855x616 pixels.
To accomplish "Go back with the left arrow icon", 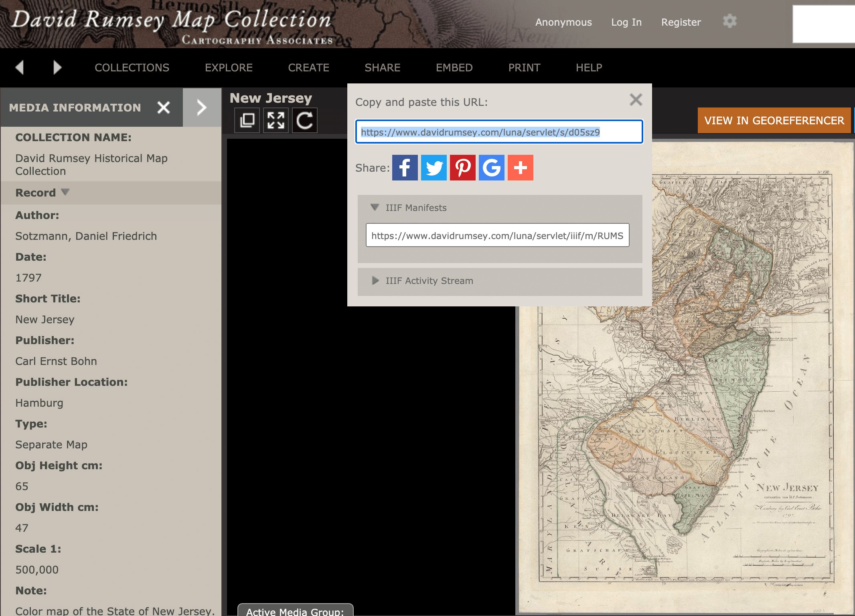I will 19,67.
